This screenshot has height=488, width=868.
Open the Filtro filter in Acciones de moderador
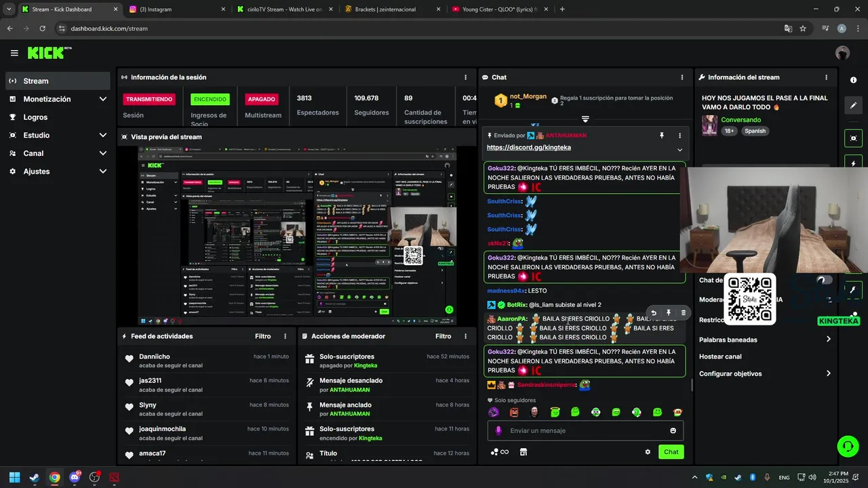(443, 336)
